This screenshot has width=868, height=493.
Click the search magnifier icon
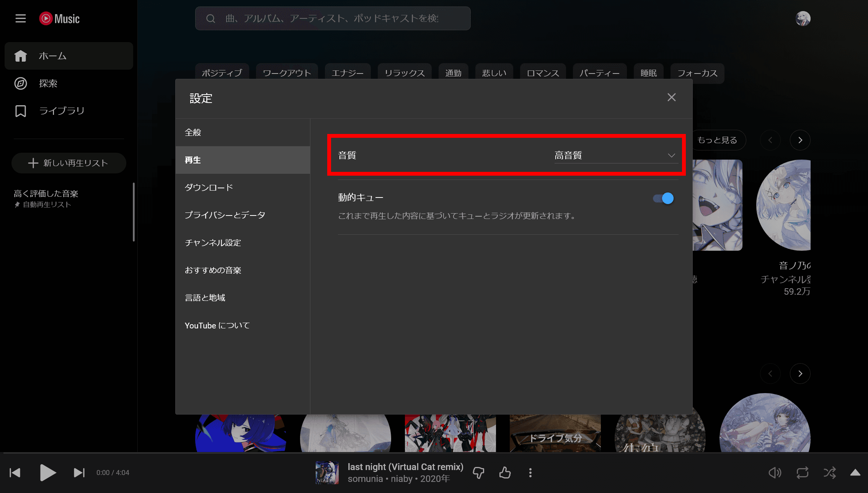click(210, 18)
